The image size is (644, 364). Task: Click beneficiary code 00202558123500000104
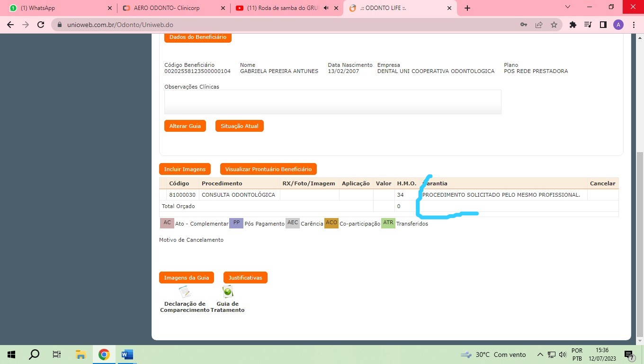point(197,71)
